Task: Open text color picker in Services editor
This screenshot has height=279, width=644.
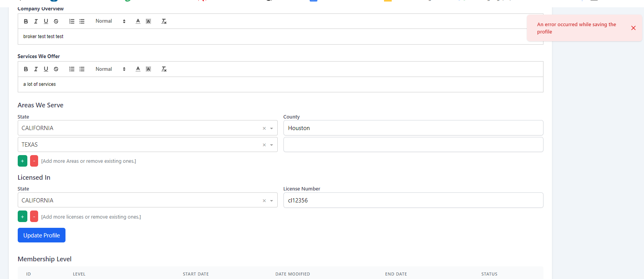Action: click(138, 69)
